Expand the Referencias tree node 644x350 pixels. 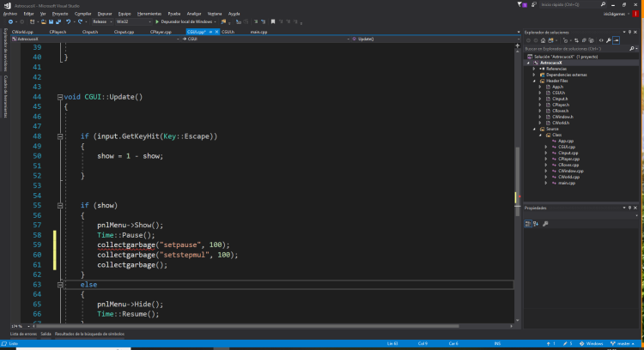click(533, 69)
